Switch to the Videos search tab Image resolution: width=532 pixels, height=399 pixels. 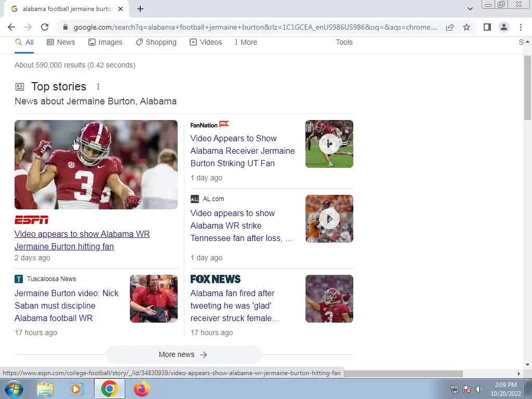click(206, 42)
